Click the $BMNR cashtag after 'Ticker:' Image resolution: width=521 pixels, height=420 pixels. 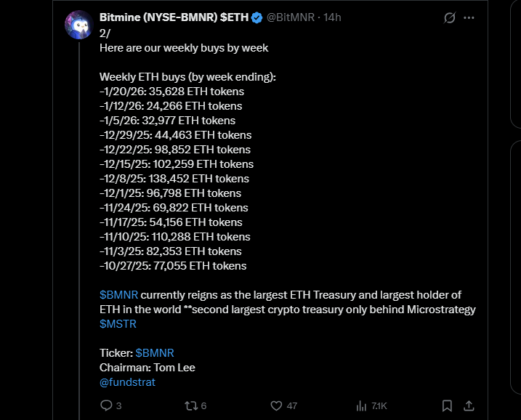click(x=155, y=353)
